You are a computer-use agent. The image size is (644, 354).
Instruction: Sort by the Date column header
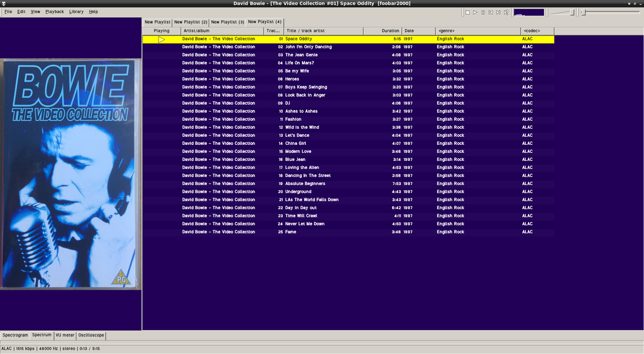419,31
